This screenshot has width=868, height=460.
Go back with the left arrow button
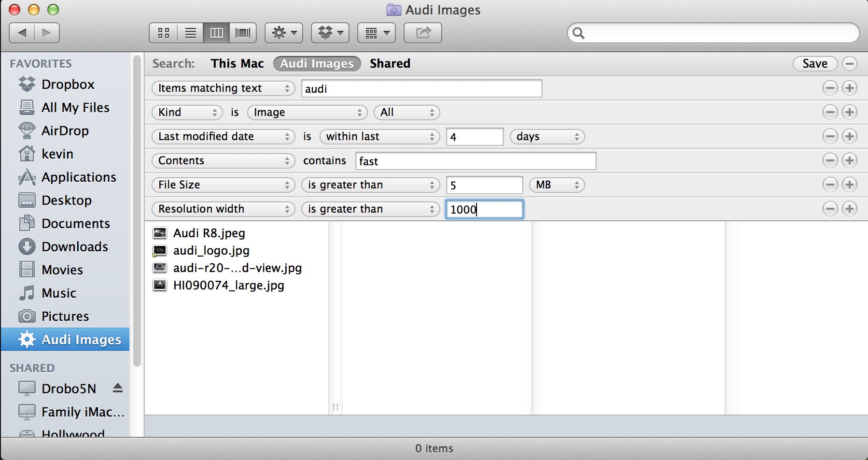[x=22, y=33]
